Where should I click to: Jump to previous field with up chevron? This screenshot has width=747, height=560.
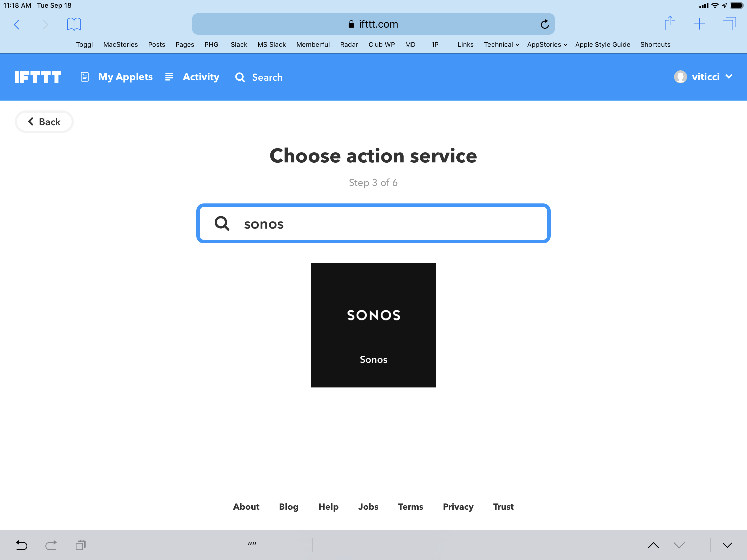(653, 545)
